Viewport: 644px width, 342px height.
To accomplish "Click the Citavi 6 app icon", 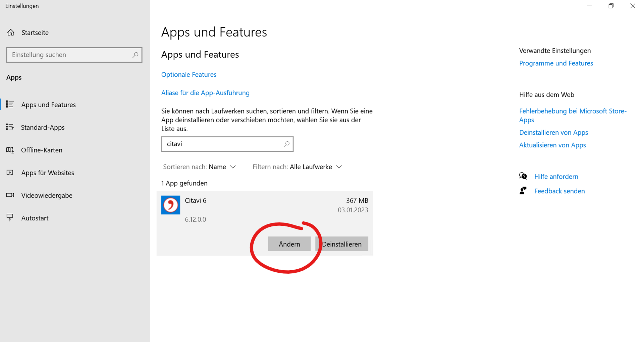I will (170, 205).
